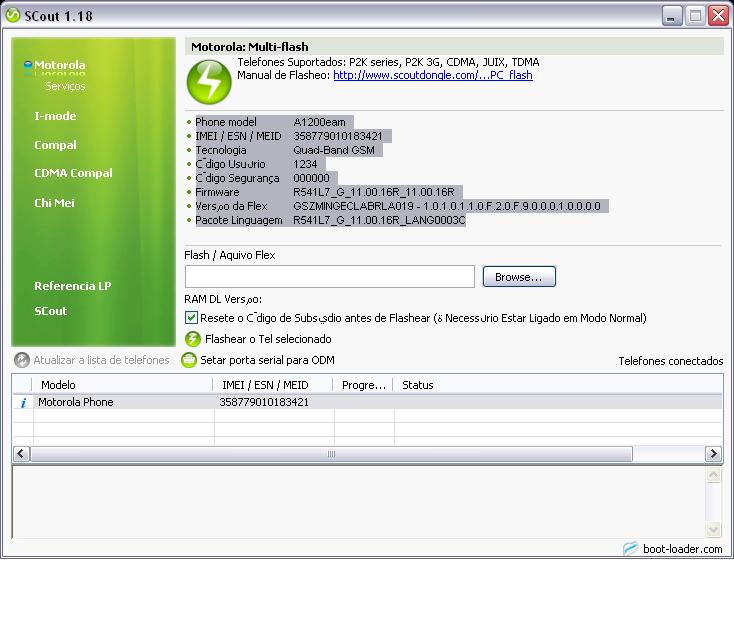Click the Flash / Arquivo Flex input field

(330, 277)
